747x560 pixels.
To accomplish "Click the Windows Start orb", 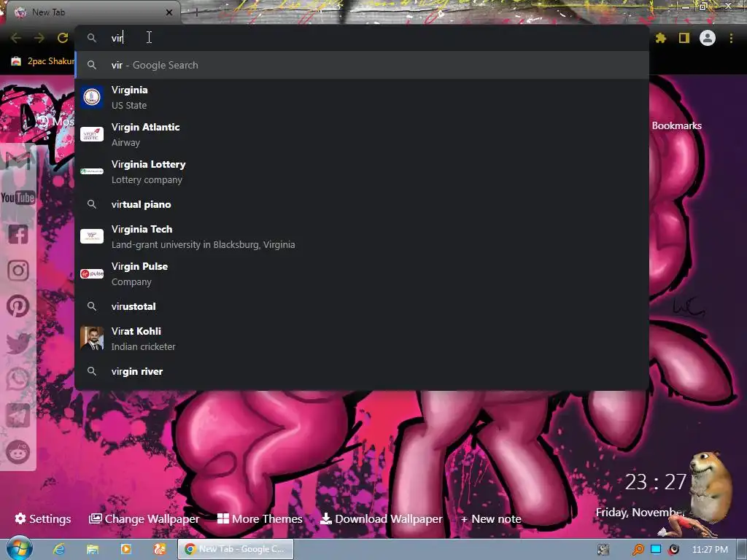I will coord(20,548).
